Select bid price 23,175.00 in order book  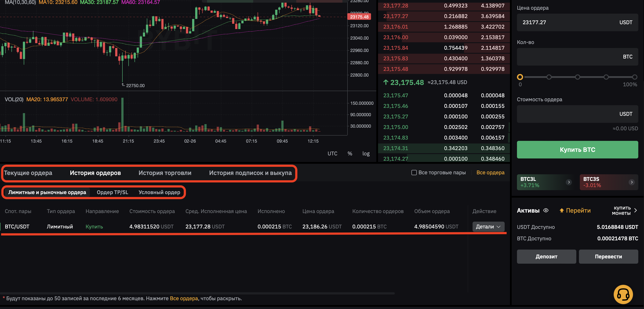[395, 127]
